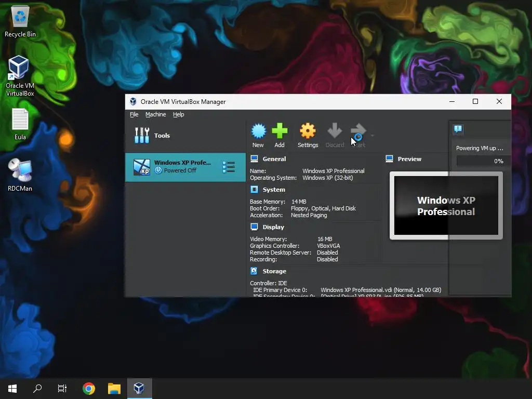Open File Explorer from the taskbar

(114, 389)
